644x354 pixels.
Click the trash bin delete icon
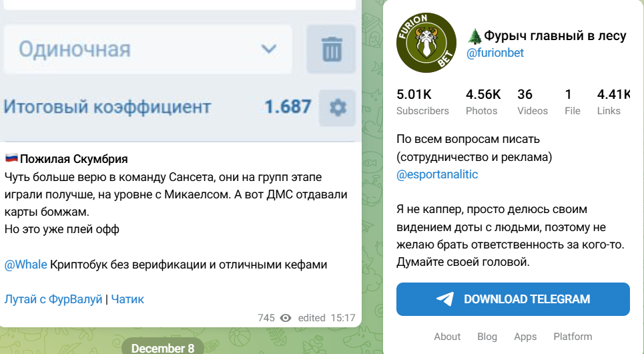pyautogui.click(x=331, y=49)
